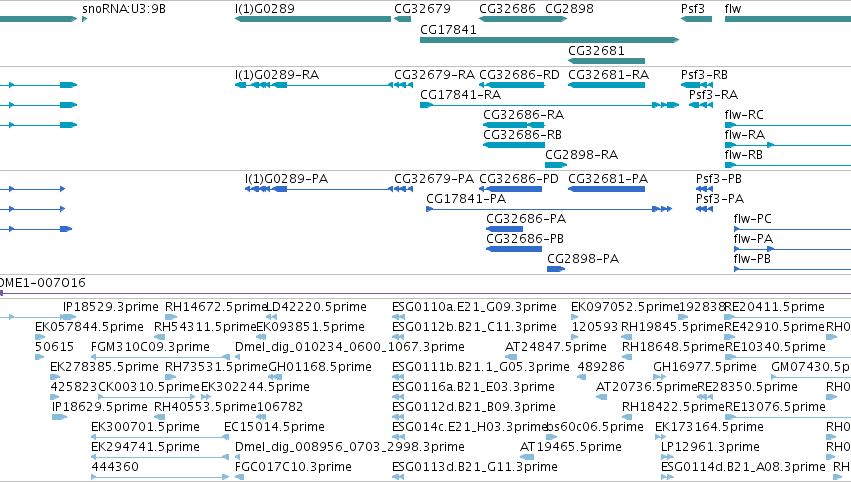Viewport: 851px width, 482px height.
Task: Select EST EK294741.5prime
Action: pyautogui.click(x=160, y=457)
